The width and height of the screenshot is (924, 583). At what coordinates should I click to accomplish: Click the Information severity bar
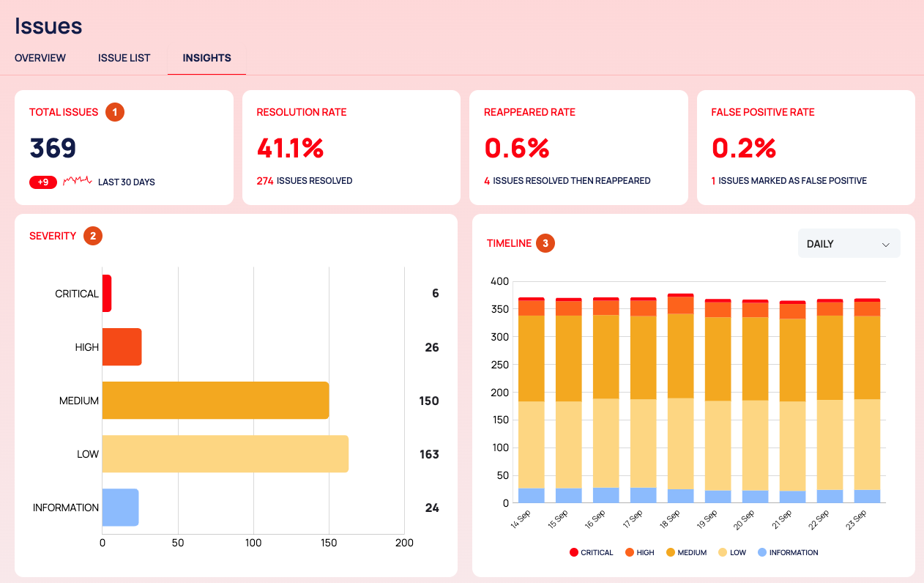pyautogui.click(x=121, y=508)
